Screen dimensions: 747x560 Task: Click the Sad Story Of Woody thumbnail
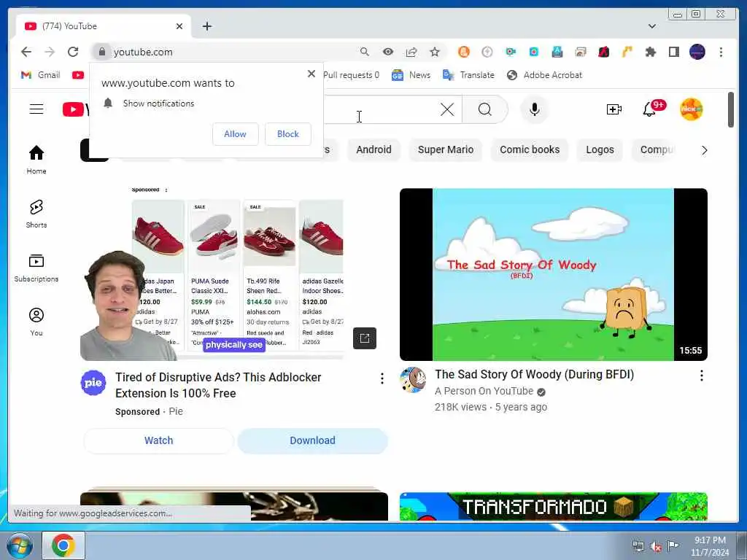553,274
